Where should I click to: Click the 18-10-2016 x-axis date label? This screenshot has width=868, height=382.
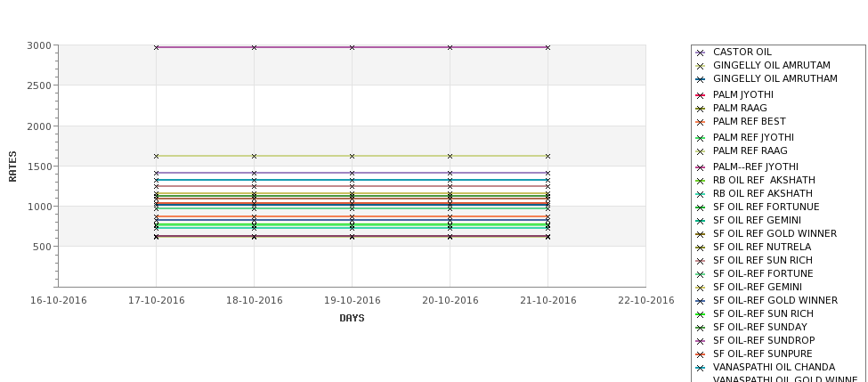point(254,301)
